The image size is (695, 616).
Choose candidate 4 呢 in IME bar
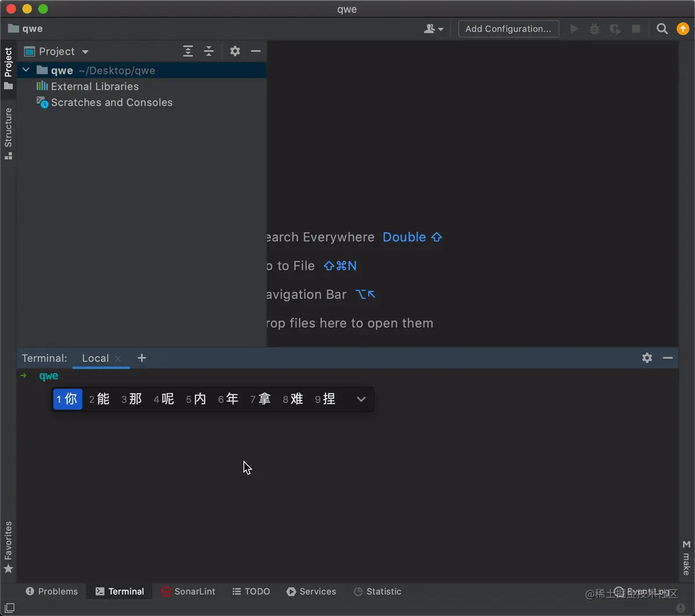164,399
